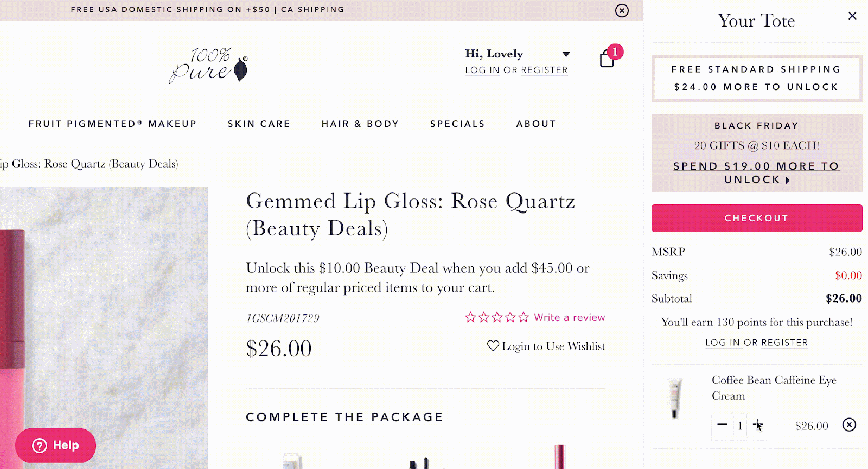Click Log In or Register in tote panel
868x469 pixels.
click(x=756, y=343)
